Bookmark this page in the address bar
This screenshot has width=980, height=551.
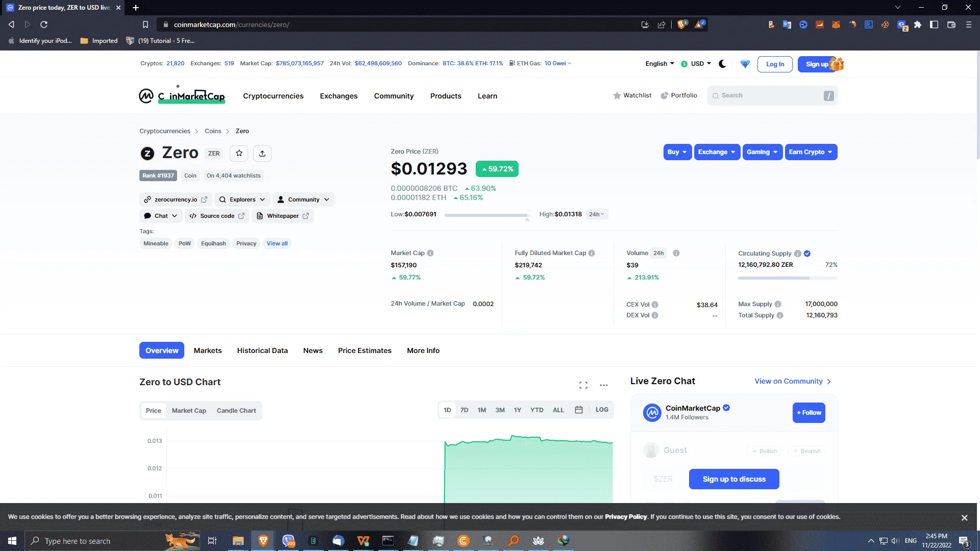[145, 24]
